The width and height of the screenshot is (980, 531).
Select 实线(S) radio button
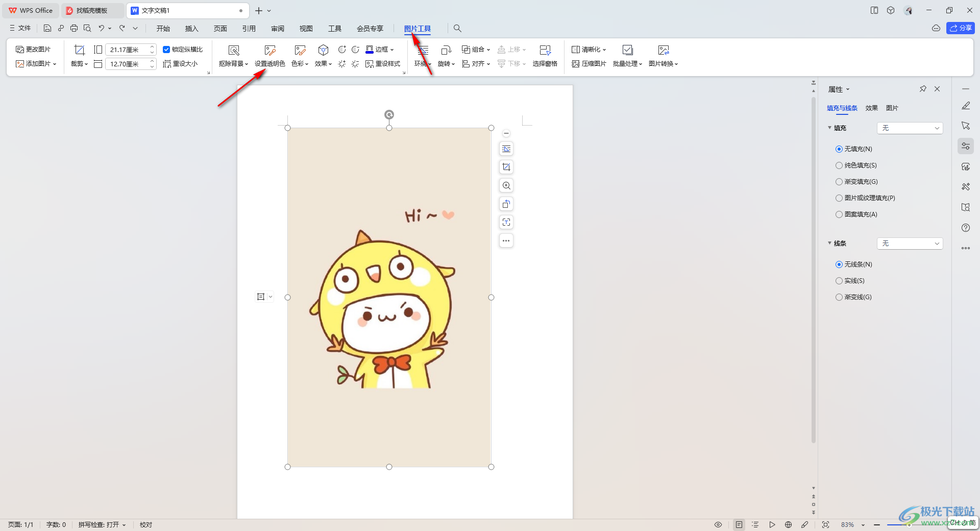(839, 281)
